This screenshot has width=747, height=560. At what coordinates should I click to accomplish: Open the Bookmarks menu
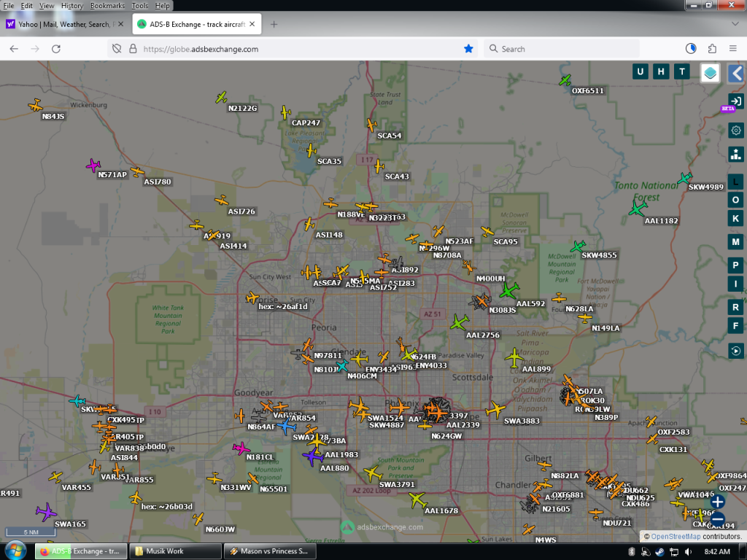click(107, 6)
